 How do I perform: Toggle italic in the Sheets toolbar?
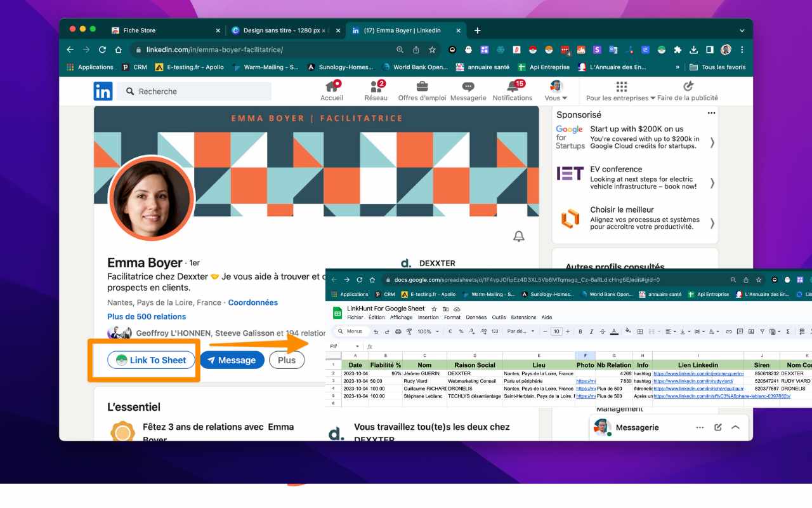tap(591, 331)
